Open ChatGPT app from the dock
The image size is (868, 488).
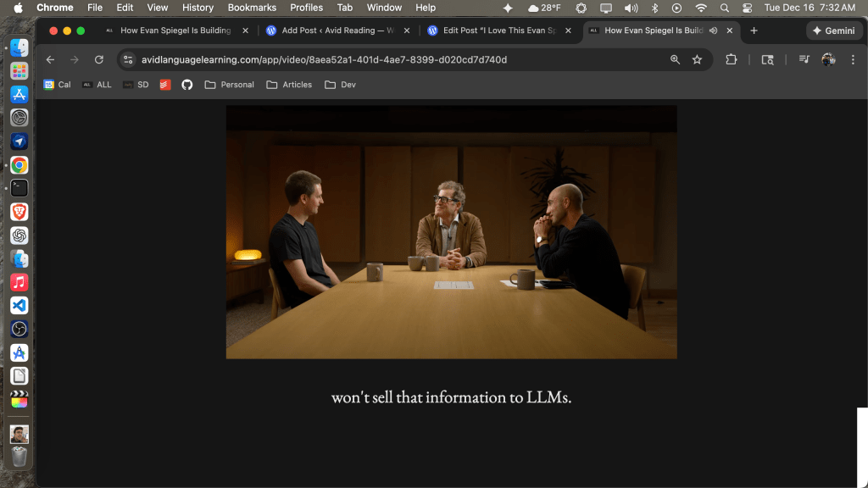(19, 236)
